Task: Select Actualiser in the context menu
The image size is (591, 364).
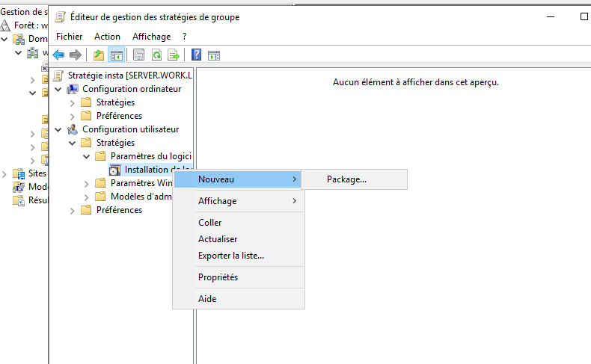Action: point(218,239)
